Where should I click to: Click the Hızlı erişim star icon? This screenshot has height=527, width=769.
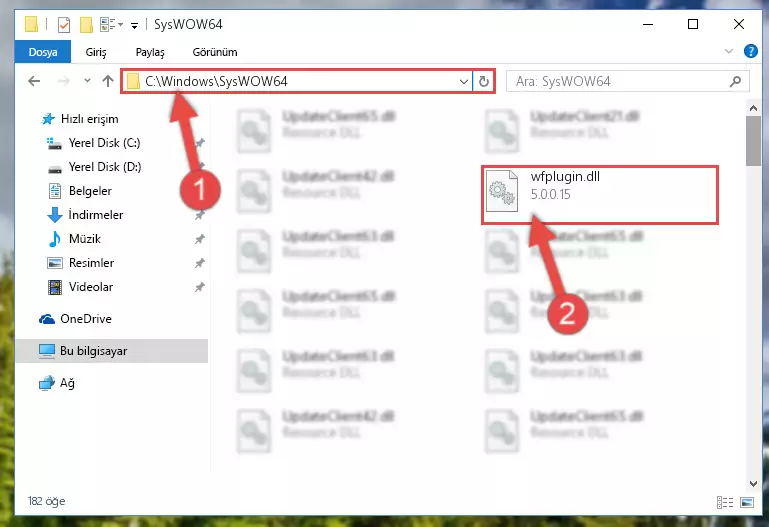click(48, 119)
